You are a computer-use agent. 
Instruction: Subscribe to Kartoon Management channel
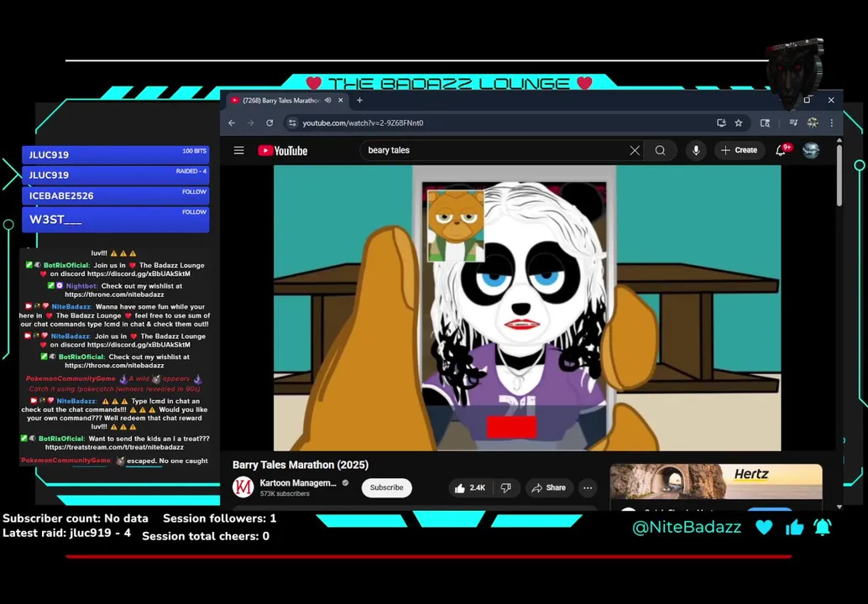coord(386,487)
